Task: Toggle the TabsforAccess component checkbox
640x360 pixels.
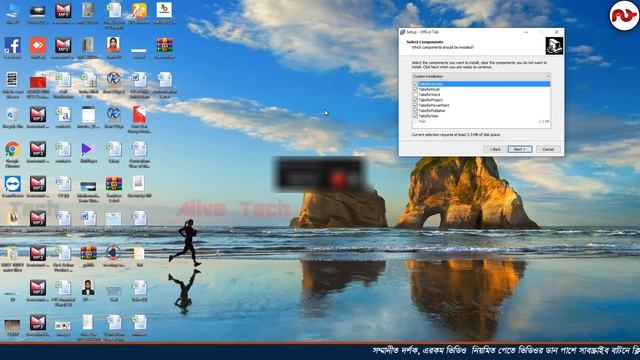Action: click(x=416, y=84)
